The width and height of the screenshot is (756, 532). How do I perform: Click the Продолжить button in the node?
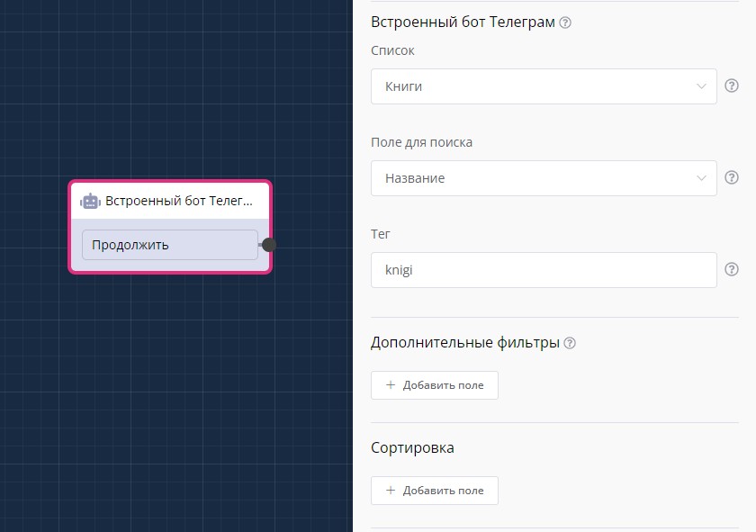169,245
